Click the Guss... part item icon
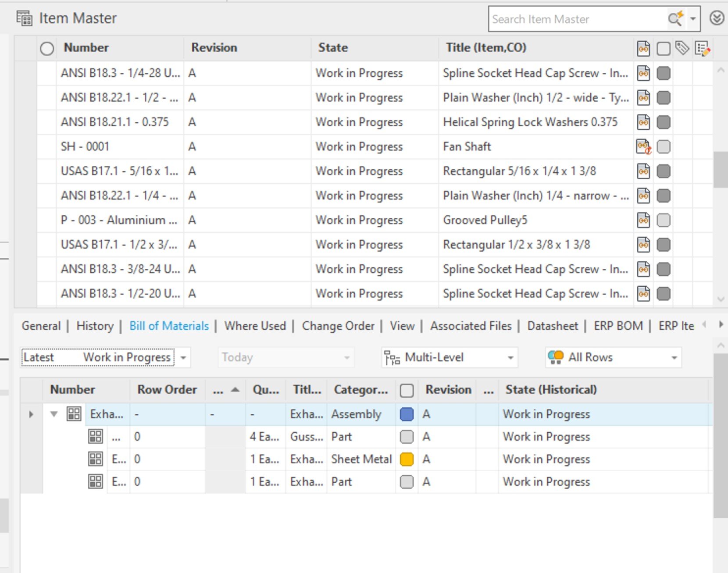Viewport: 728px width, 573px height. click(x=95, y=437)
